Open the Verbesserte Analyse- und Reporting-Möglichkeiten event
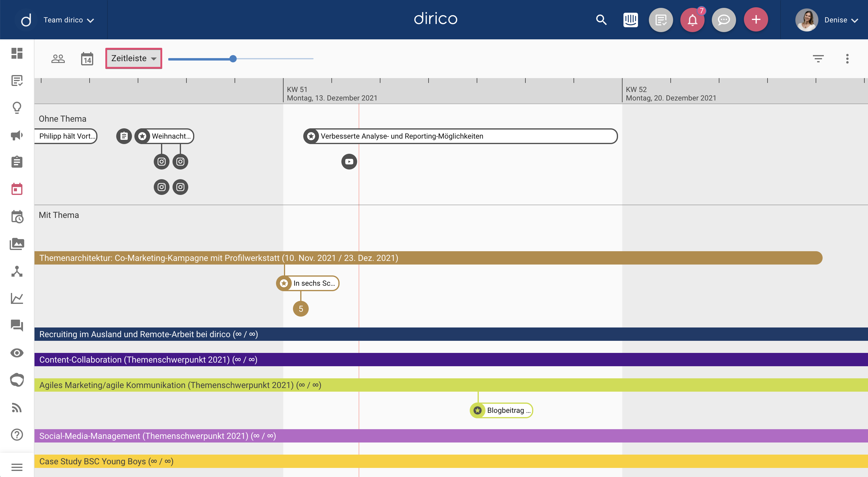The height and width of the screenshot is (477, 868). tap(460, 136)
